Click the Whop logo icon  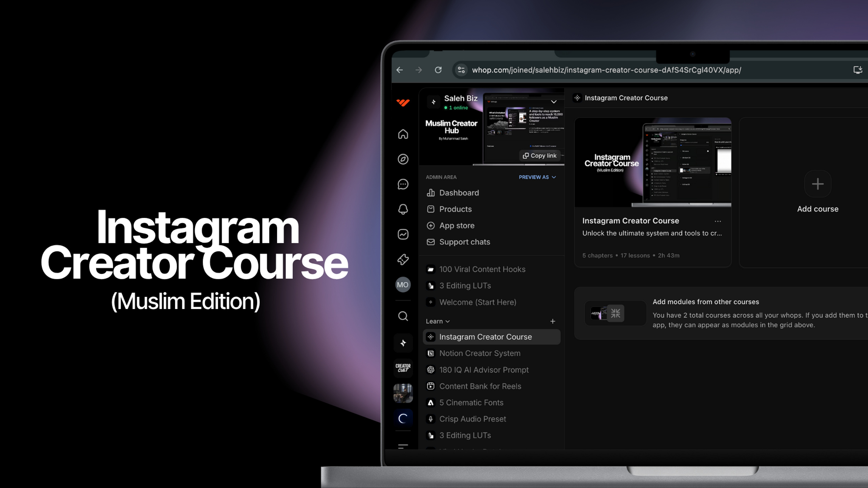point(403,103)
